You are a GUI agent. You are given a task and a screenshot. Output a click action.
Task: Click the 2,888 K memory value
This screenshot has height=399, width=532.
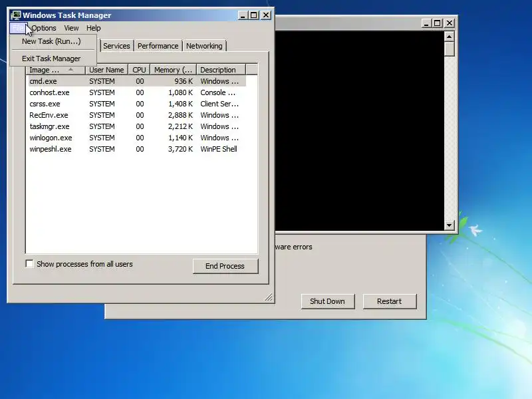(x=180, y=115)
